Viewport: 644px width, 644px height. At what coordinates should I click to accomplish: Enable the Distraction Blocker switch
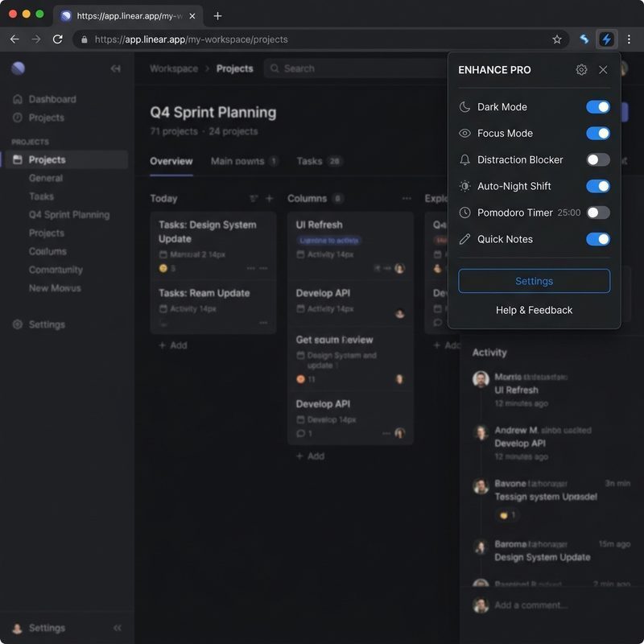point(597,159)
